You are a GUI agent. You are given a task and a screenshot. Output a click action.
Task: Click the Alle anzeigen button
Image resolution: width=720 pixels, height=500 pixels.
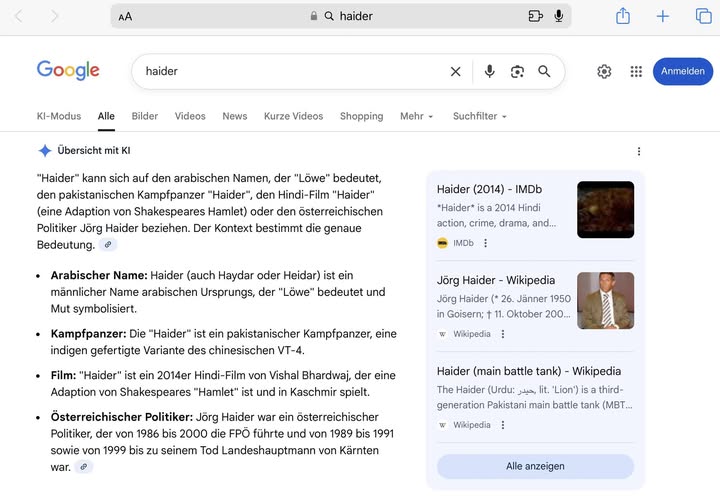pyautogui.click(x=535, y=466)
